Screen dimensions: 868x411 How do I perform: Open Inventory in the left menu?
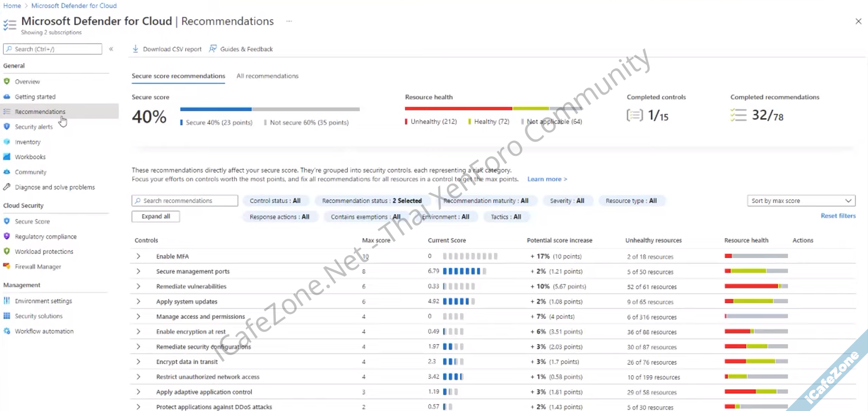coord(28,142)
